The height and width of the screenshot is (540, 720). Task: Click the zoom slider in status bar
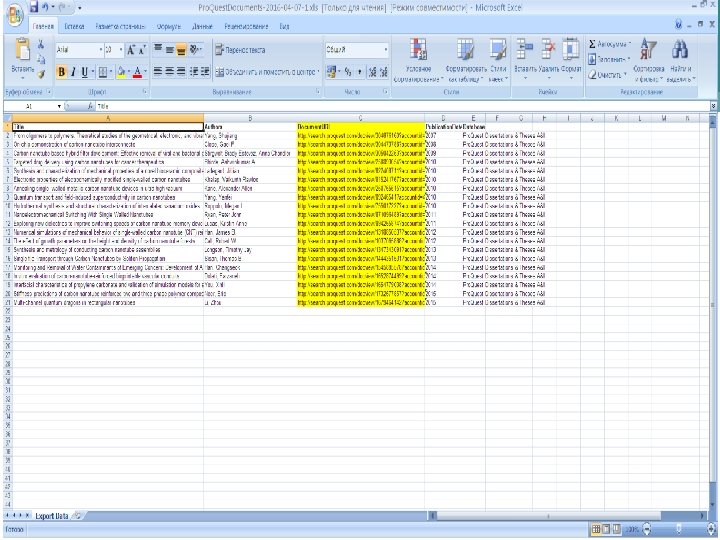679,530
